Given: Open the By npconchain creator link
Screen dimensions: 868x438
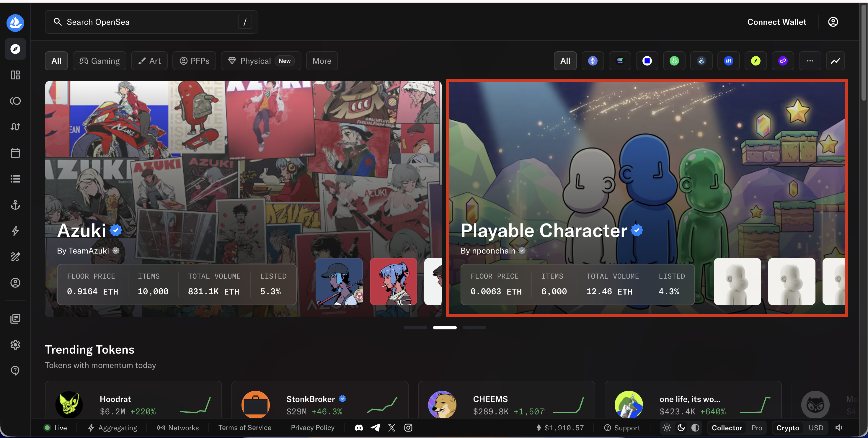Looking at the screenshot, I should coord(493,251).
